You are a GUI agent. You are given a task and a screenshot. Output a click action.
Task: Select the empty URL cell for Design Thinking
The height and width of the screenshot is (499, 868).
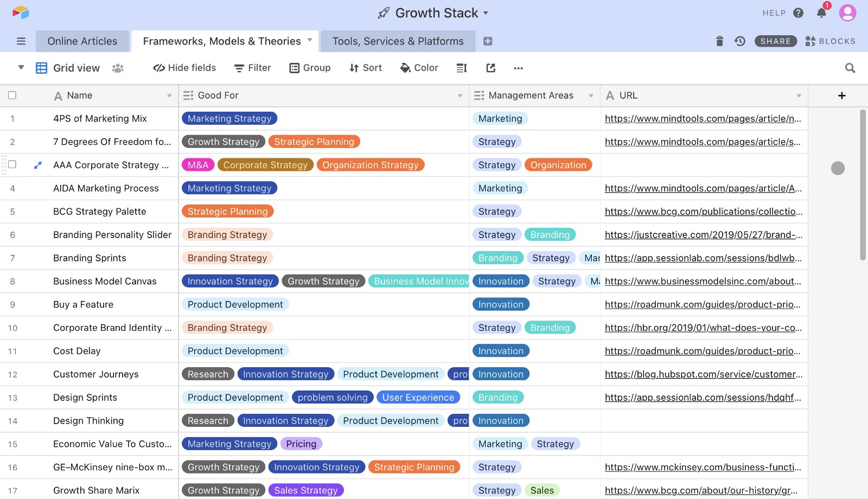pyautogui.click(x=704, y=421)
